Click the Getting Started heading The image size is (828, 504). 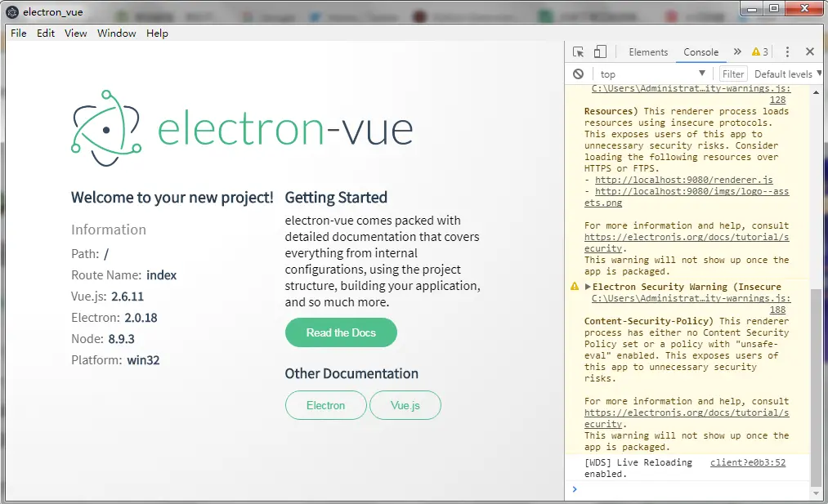click(x=336, y=198)
